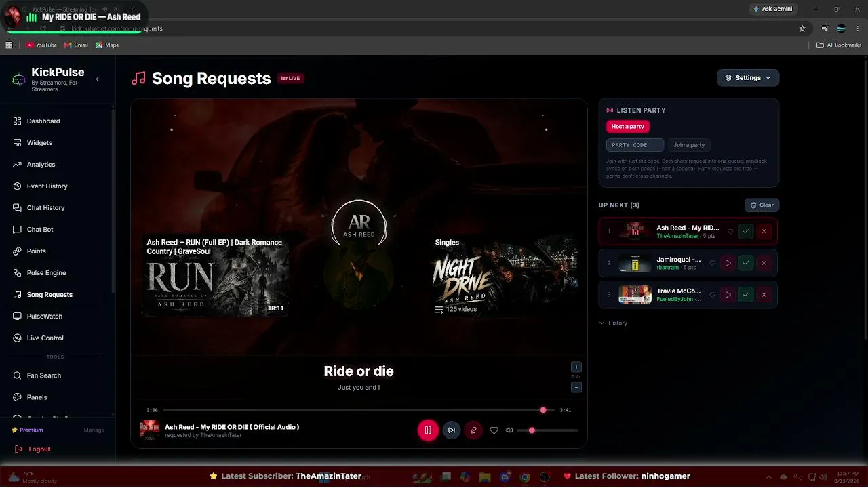The image size is (868, 488).
Task: Click the lyrics offset plus button
Action: click(576, 367)
